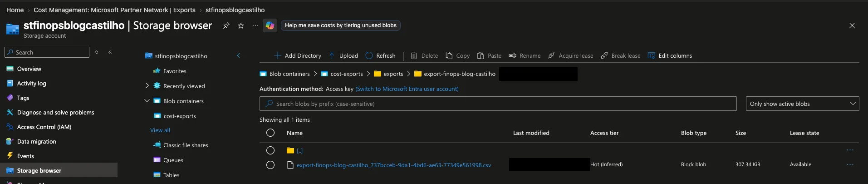The image size is (868, 184).
Task: Open Data migration menu item
Action: pyautogui.click(x=36, y=142)
